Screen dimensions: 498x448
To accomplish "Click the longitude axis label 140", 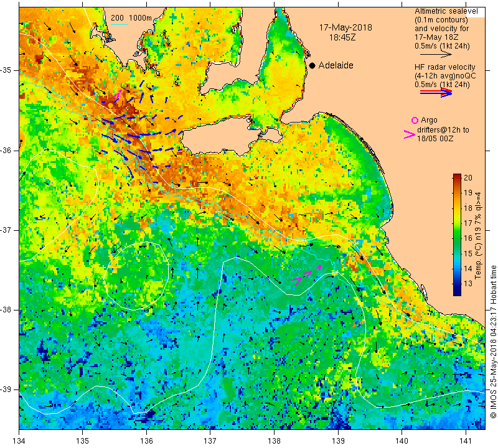I will 402,441.
